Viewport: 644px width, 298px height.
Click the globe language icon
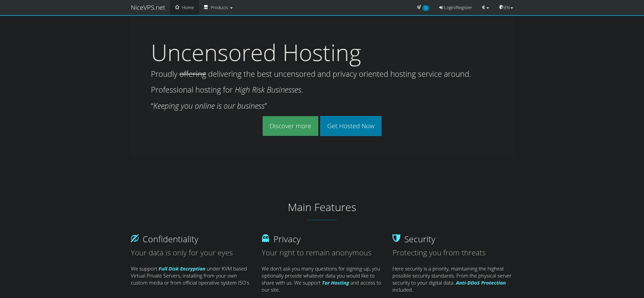501,7
